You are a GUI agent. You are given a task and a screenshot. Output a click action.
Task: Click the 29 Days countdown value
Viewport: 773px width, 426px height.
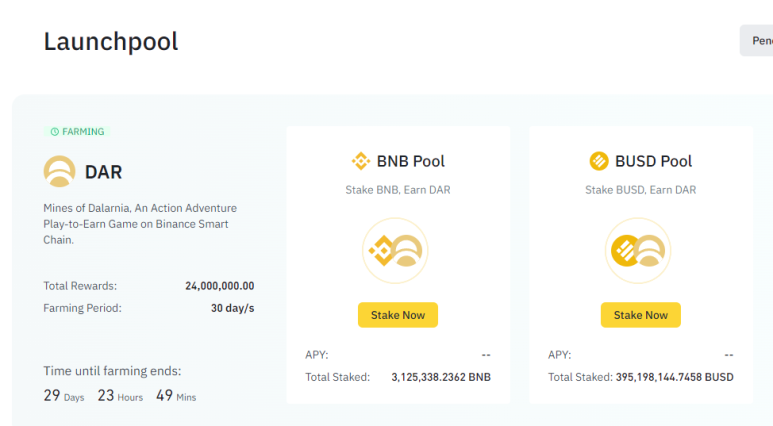(x=64, y=395)
